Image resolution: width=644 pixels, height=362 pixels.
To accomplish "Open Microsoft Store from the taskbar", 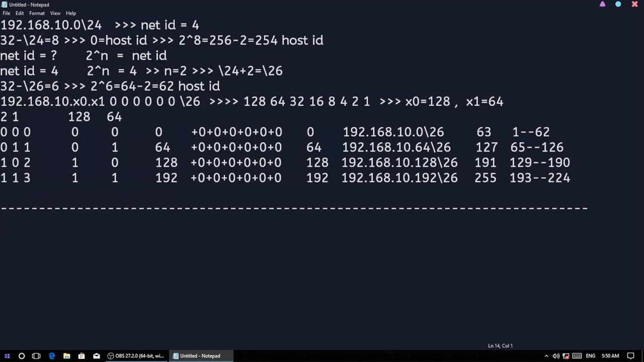I will pyautogui.click(x=82, y=356).
